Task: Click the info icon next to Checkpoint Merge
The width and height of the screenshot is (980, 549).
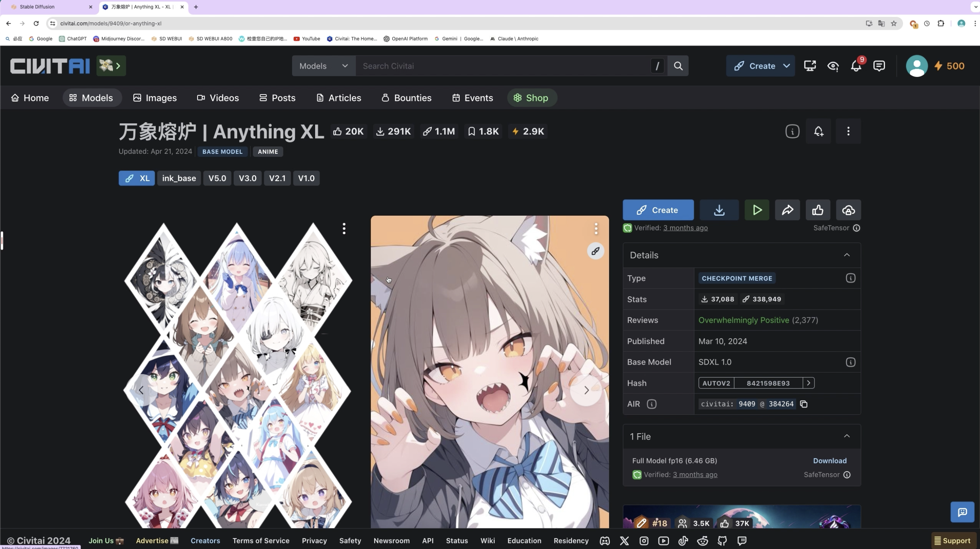Action: pos(851,278)
